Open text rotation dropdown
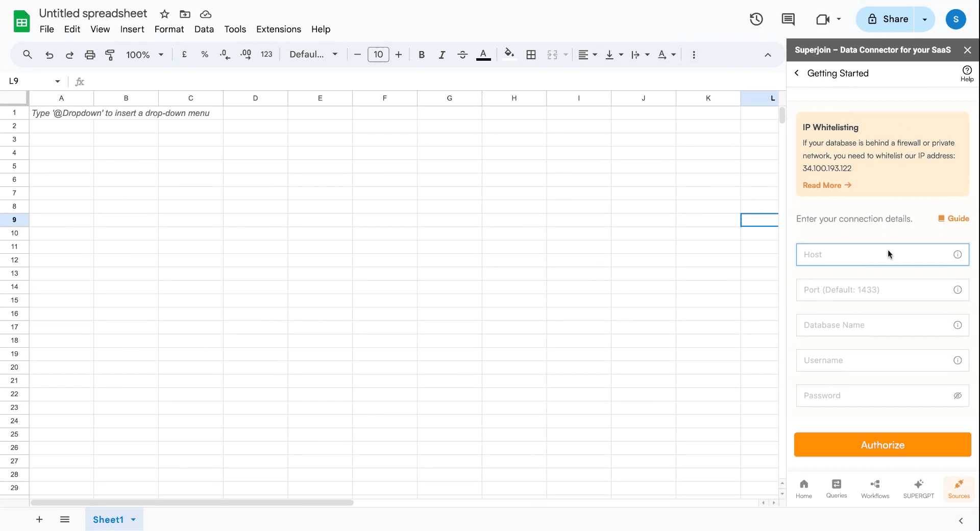980x531 pixels. [x=667, y=55]
